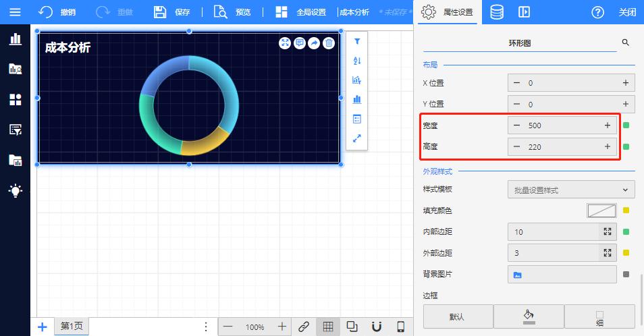Click the filter icon beside the chart
The width and height of the screenshot is (644, 336).
tap(357, 42)
